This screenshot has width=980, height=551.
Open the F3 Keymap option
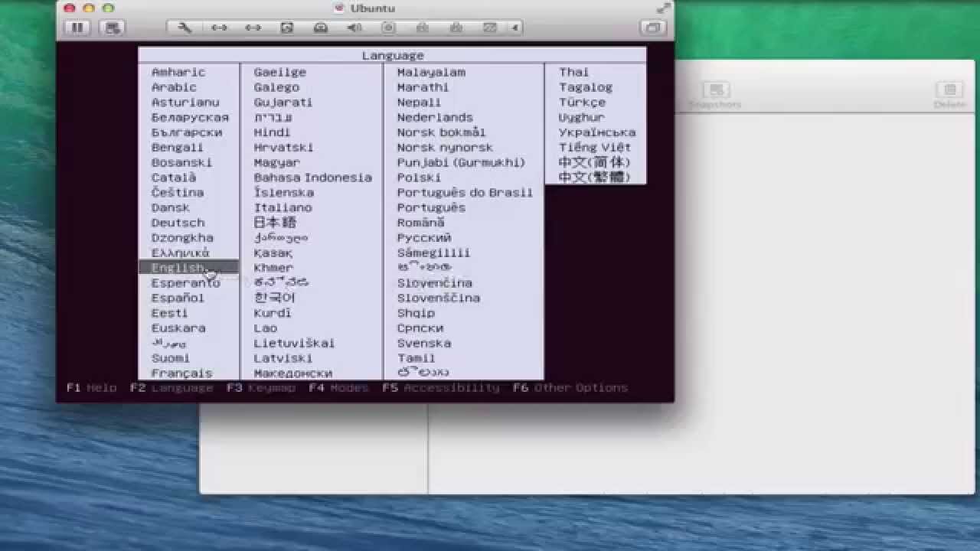[261, 388]
